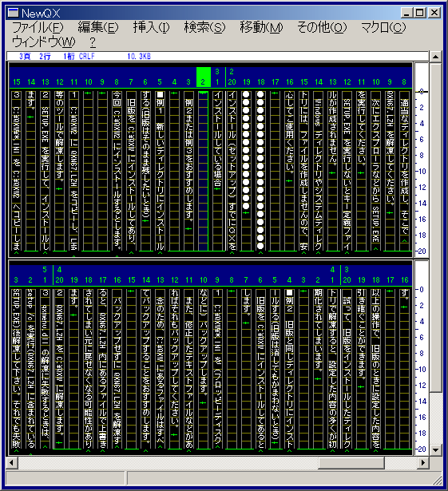The width and height of the screenshot is (448, 491).
Task: Open the ? help menu
Action: (93, 42)
